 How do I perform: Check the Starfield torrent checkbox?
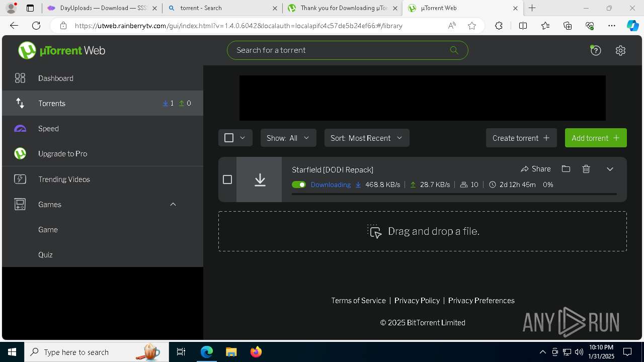pos(227,179)
